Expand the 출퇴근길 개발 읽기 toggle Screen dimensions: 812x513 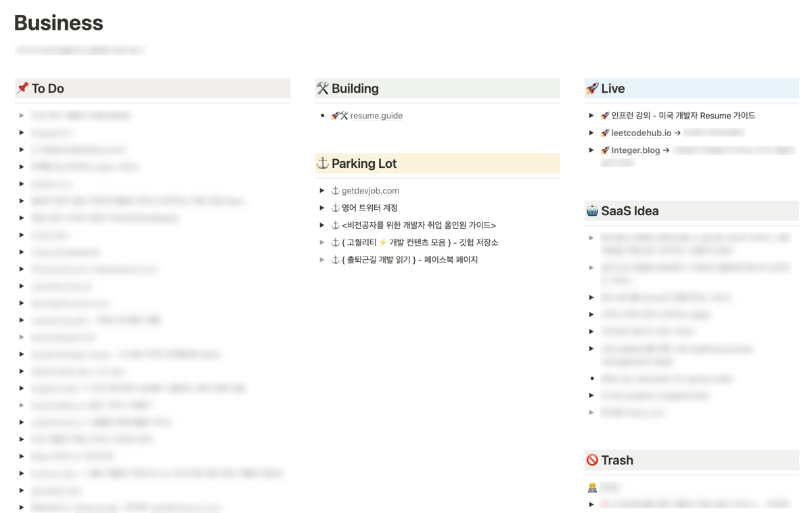pyautogui.click(x=322, y=259)
